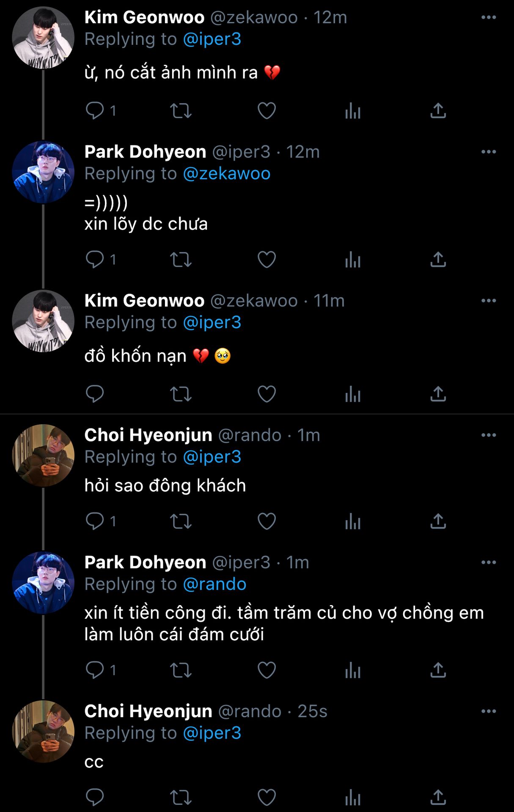Open more options on first Kim Geonwoo tweet
Image resolution: width=514 pixels, height=812 pixels.
489,17
